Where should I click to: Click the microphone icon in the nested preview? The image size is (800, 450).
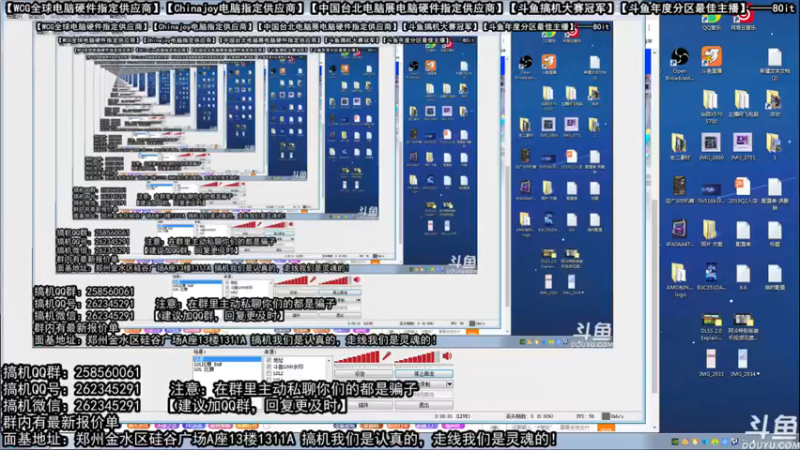click(x=313, y=280)
